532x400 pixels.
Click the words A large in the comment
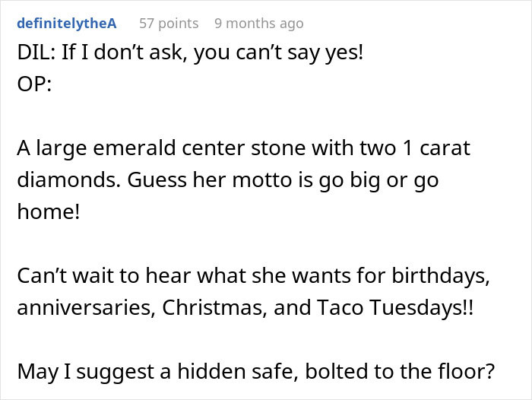click(47, 148)
